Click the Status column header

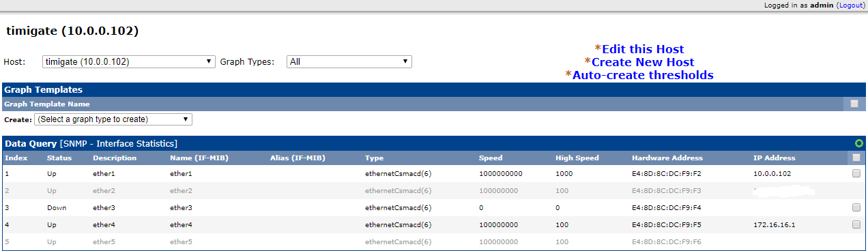(x=59, y=158)
